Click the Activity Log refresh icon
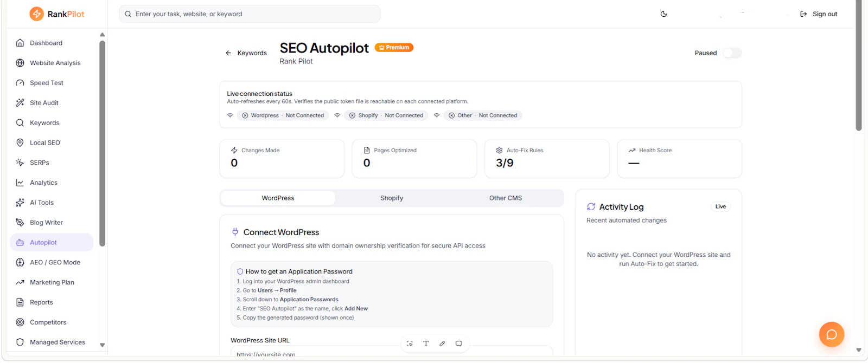This screenshot has height=363, width=868. tap(591, 206)
